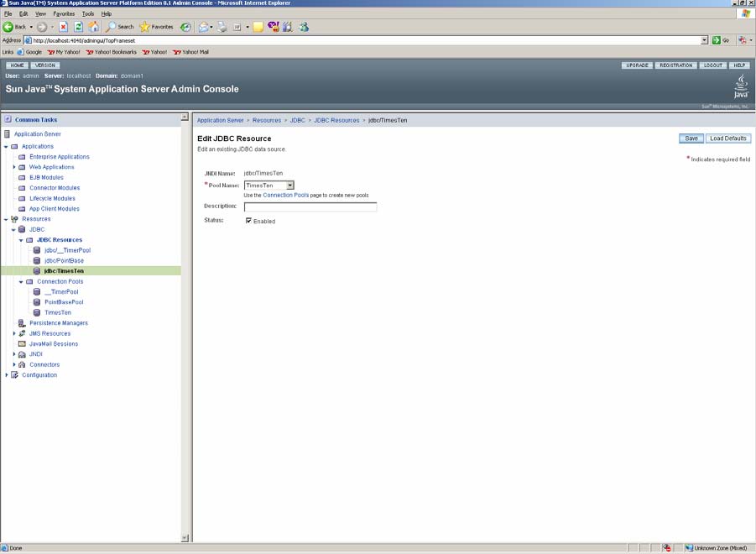The height and width of the screenshot is (554, 756).
Task: Click the Configuration node icon
Action: pyautogui.click(x=14, y=374)
